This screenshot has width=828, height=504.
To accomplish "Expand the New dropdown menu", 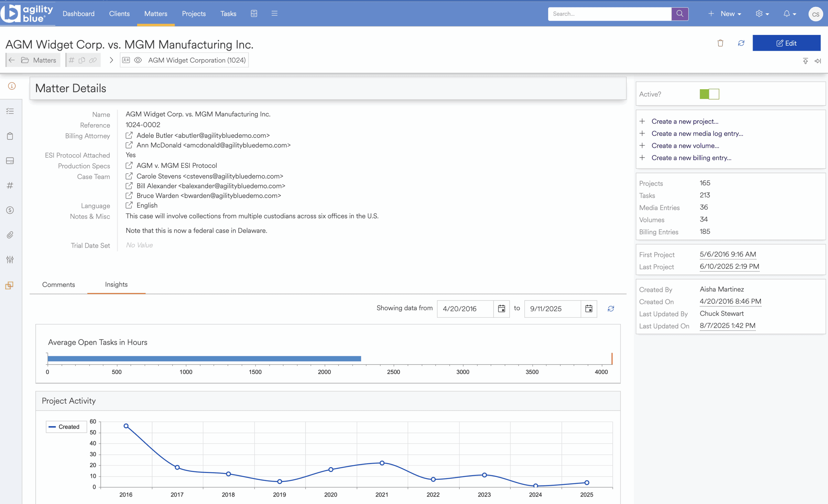I will (724, 14).
